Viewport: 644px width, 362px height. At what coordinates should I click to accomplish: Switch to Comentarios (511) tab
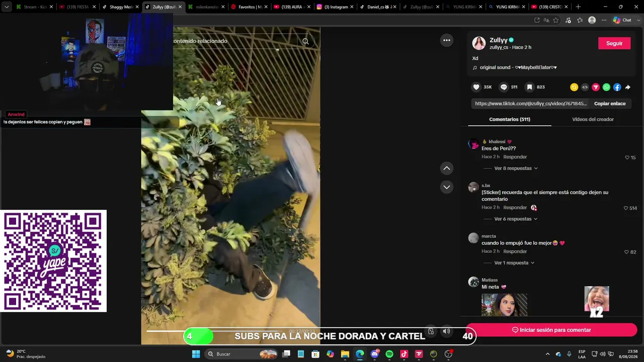(x=510, y=119)
